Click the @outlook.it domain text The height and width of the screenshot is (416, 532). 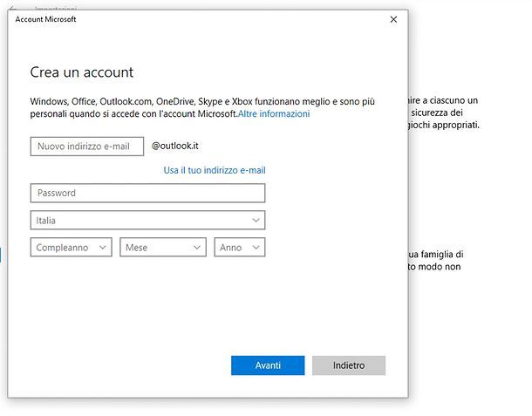click(174, 146)
